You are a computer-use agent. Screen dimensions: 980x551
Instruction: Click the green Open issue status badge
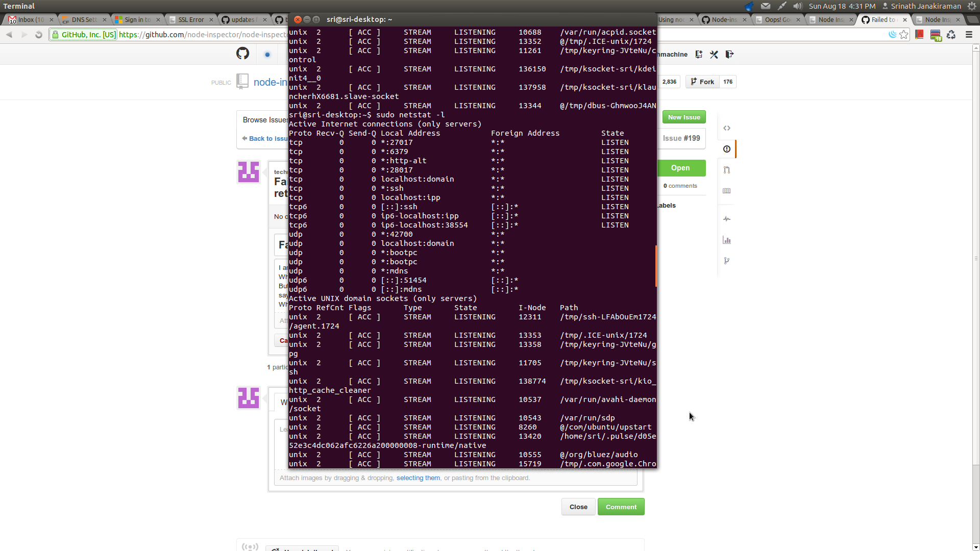[680, 168]
